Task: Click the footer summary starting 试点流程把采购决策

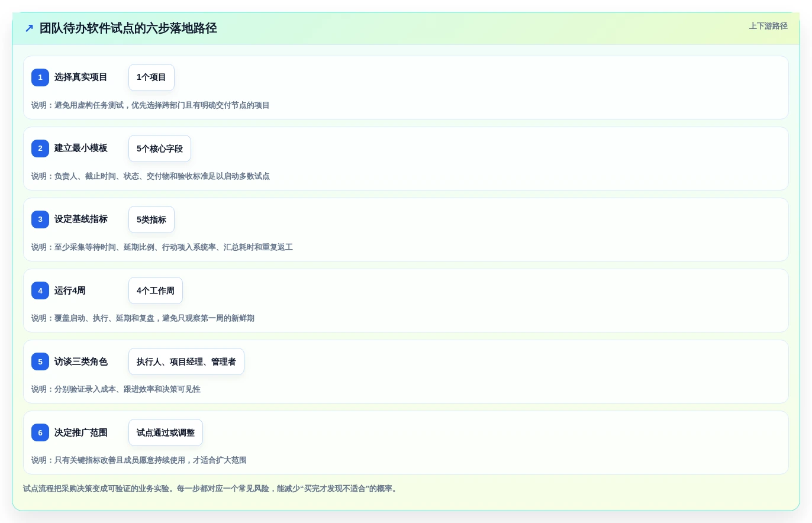Action: tap(211, 489)
